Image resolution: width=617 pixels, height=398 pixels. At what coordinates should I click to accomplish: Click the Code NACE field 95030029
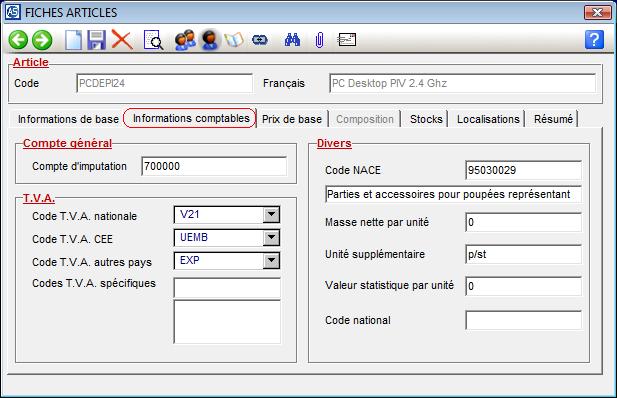523,170
